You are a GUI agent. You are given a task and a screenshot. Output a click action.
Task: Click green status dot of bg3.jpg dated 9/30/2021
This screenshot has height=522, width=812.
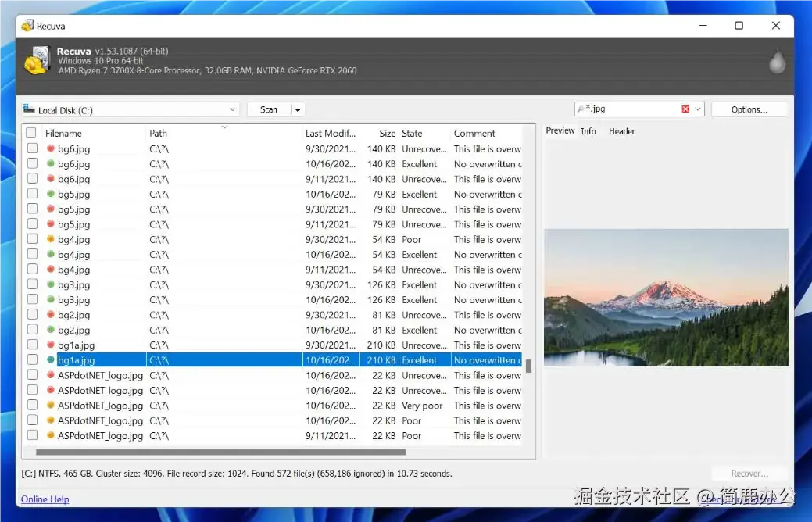(51, 284)
